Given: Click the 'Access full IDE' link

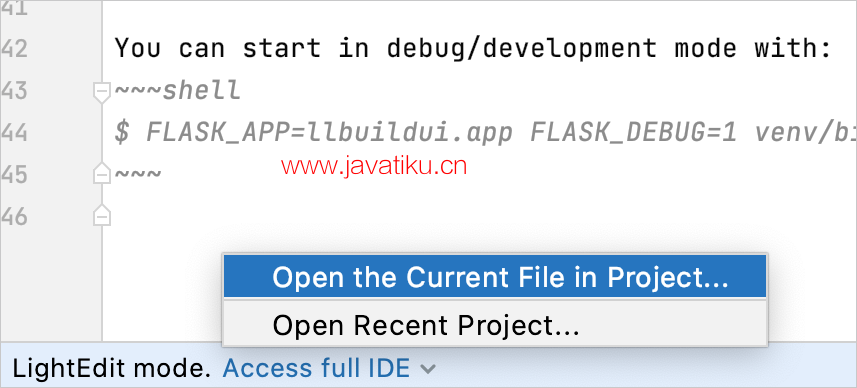Looking at the screenshot, I should point(316,369).
